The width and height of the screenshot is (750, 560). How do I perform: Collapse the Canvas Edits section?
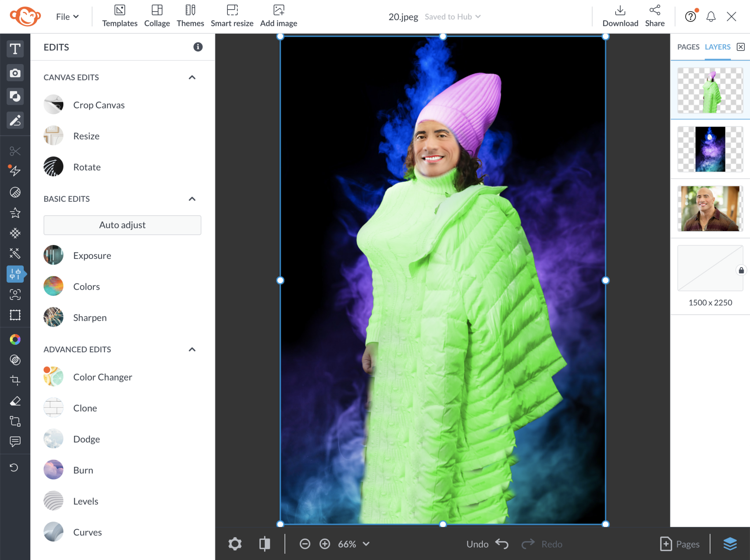[x=192, y=77]
